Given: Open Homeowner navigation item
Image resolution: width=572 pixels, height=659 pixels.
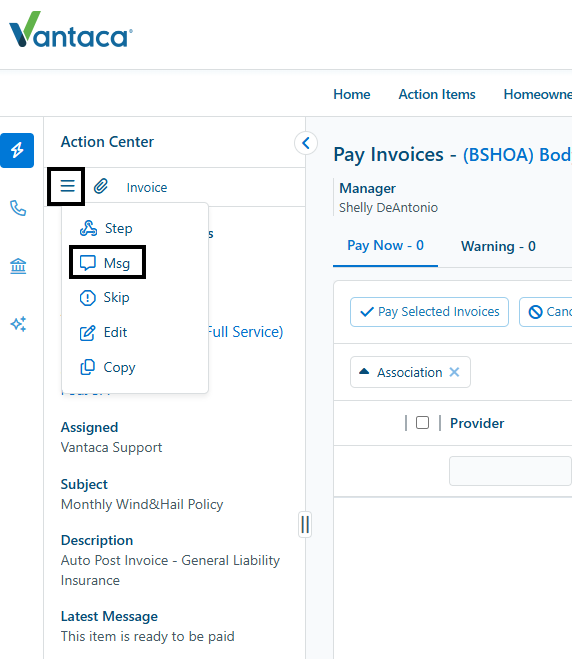Looking at the screenshot, I should (x=538, y=94).
